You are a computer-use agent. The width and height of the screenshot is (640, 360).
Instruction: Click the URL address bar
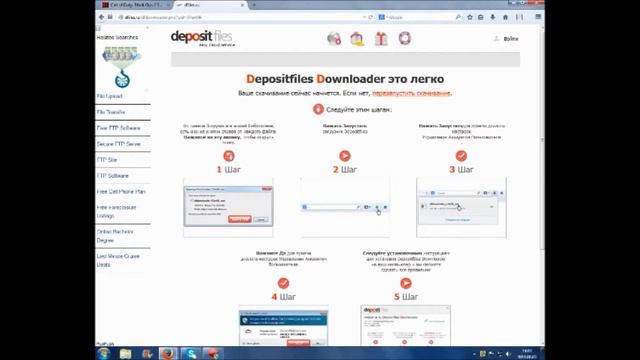point(241,17)
